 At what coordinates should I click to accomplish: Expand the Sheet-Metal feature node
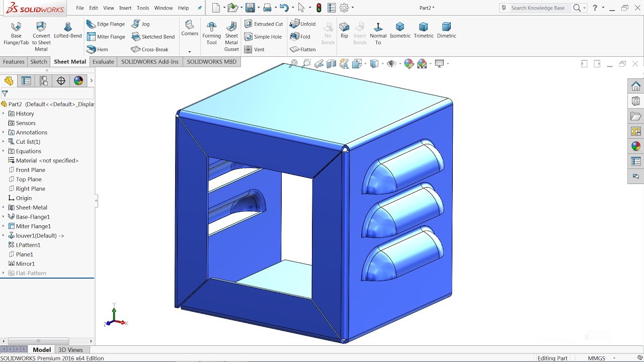click(3, 208)
